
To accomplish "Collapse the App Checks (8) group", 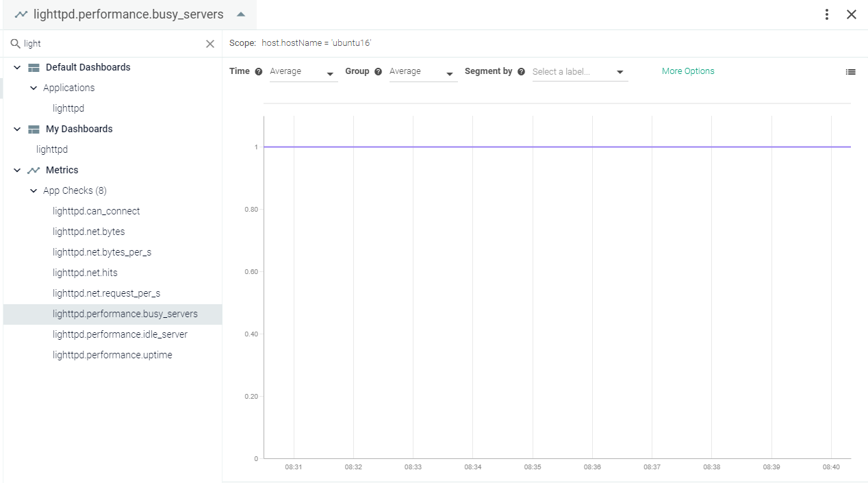I will coord(34,190).
